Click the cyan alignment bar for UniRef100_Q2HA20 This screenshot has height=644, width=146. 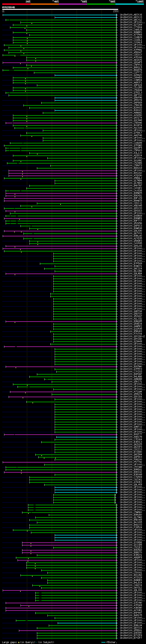[x=86, y=75]
